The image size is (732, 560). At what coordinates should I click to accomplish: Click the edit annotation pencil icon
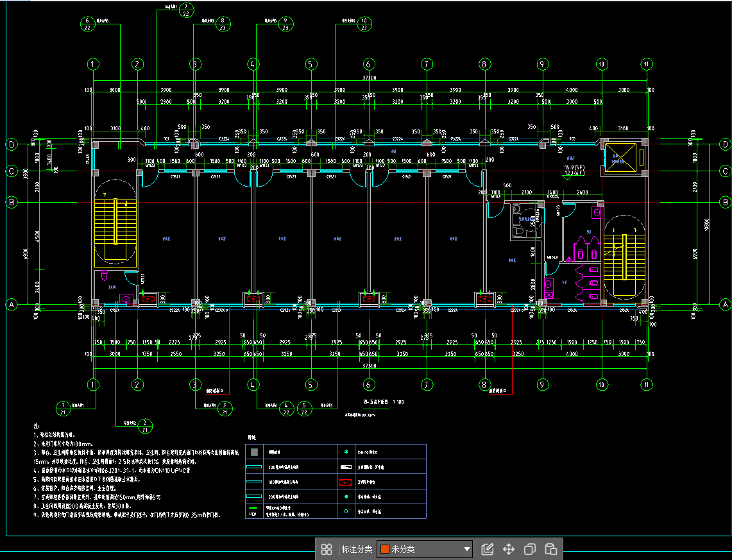488,549
